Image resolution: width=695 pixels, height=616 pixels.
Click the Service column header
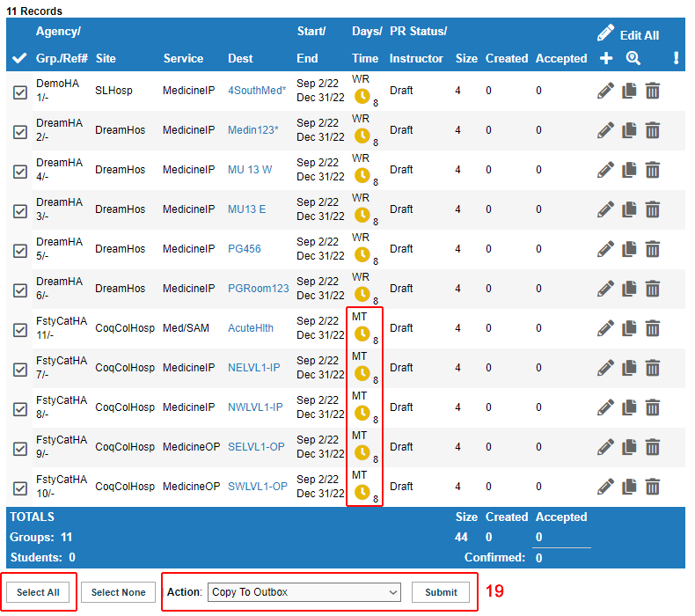[x=183, y=59]
